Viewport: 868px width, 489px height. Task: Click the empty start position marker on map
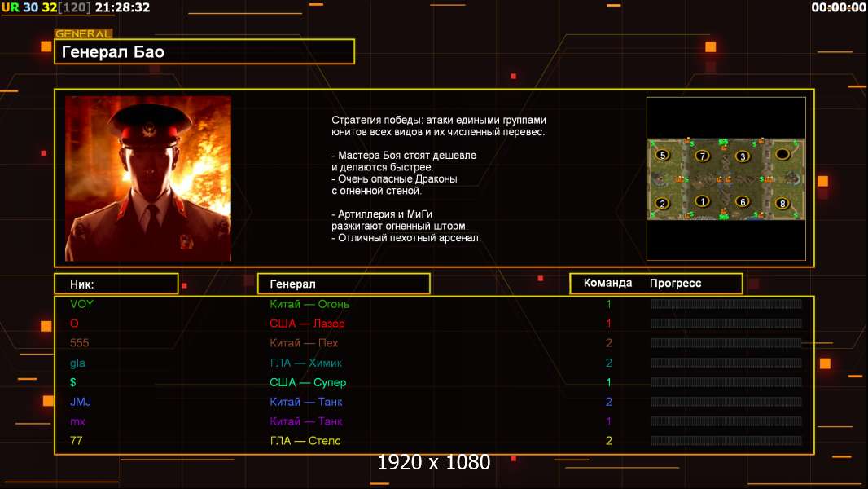point(783,153)
